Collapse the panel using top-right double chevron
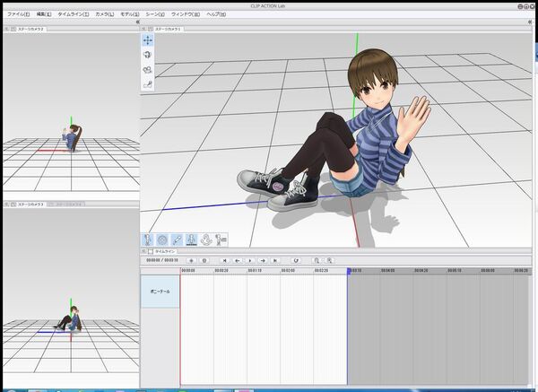This screenshot has height=392, width=538. [x=532, y=22]
